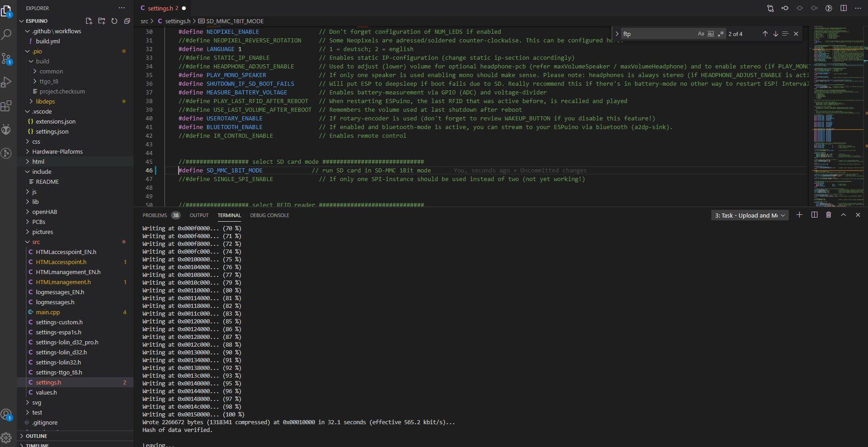
Task: Open Run and Debug view
Action: coord(7,82)
